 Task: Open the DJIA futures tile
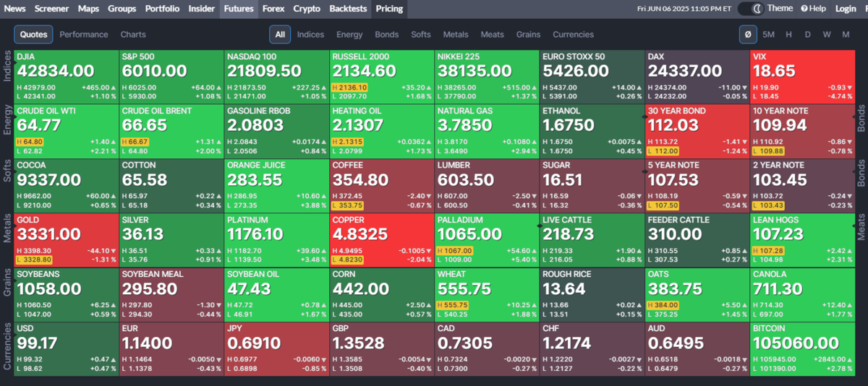click(66, 77)
